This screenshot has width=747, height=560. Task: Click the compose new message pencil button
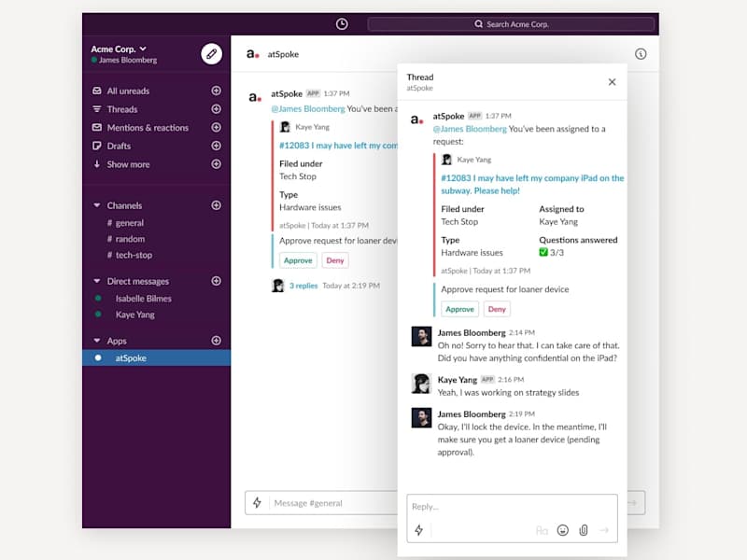[x=212, y=54]
